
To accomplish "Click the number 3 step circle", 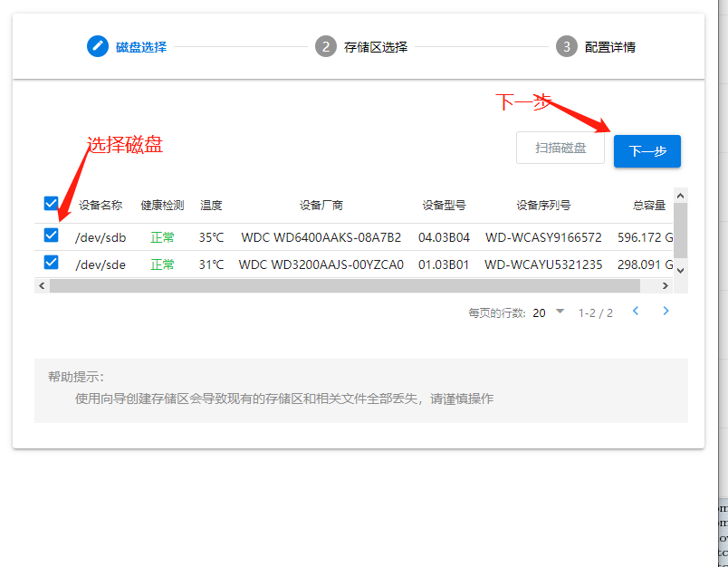I will click(x=567, y=46).
